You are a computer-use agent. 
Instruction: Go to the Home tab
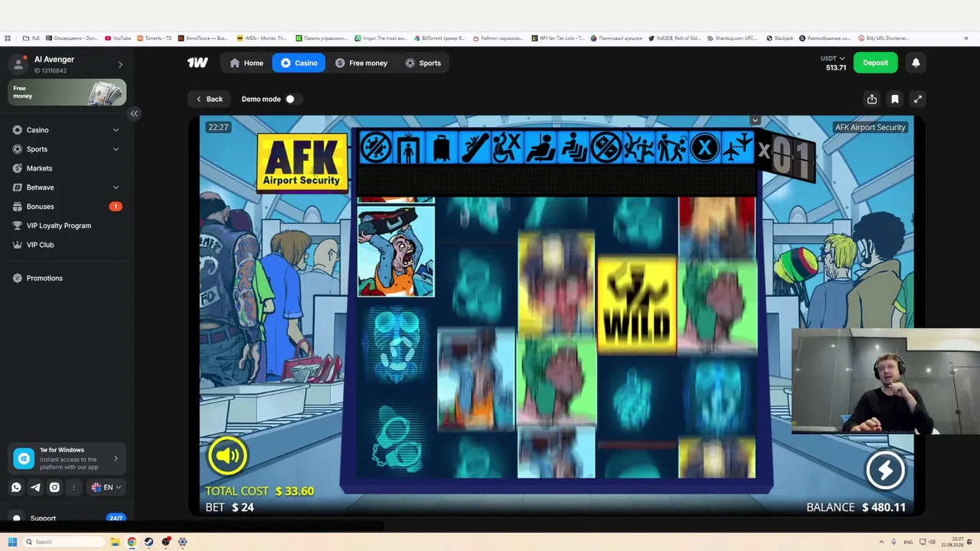coord(247,63)
